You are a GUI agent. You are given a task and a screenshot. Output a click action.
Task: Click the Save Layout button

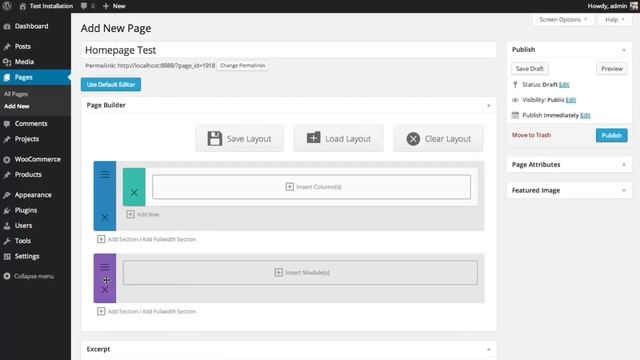(x=239, y=139)
